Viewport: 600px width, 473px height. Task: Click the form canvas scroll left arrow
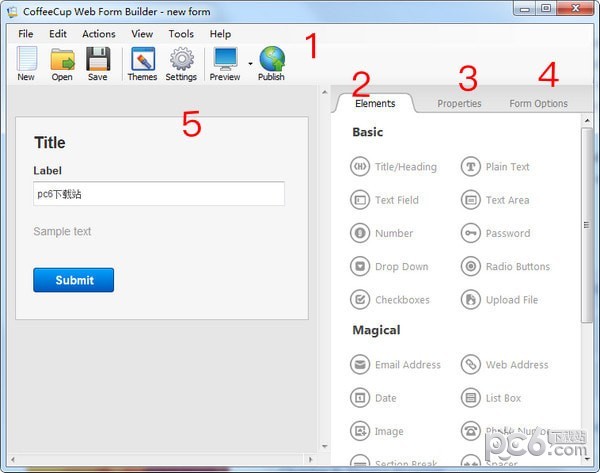click(x=13, y=459)
